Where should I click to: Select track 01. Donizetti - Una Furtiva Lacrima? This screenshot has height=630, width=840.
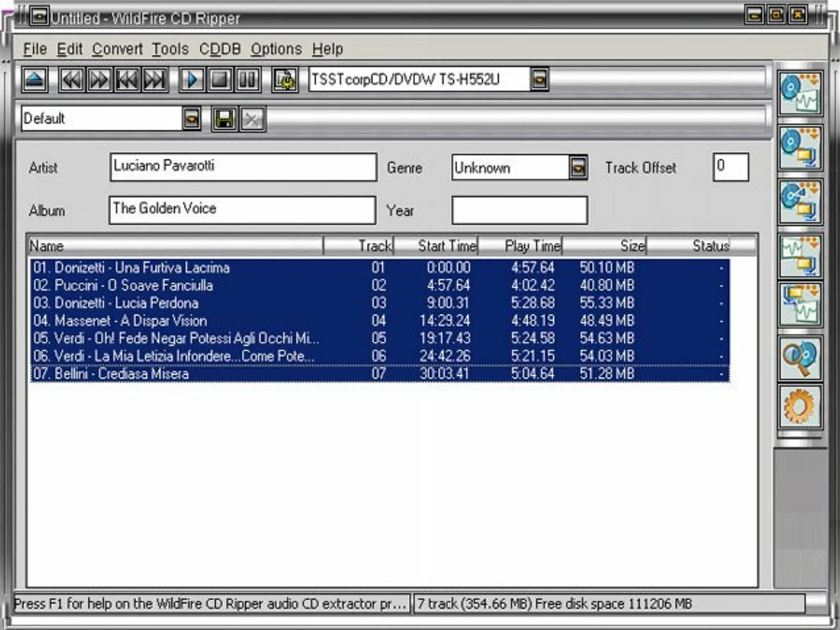pos(380,268)
